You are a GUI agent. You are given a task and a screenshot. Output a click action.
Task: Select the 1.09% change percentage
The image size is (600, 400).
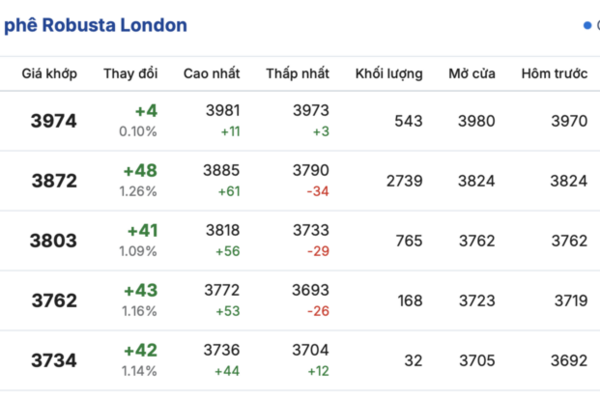138,252
